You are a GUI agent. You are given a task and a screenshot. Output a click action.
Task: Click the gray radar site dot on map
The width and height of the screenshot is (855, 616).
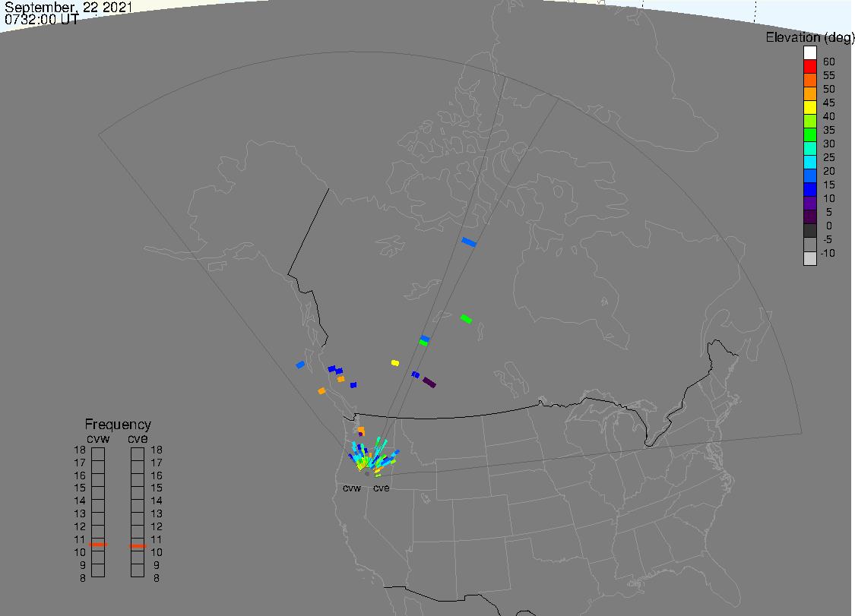coord(367,474)
